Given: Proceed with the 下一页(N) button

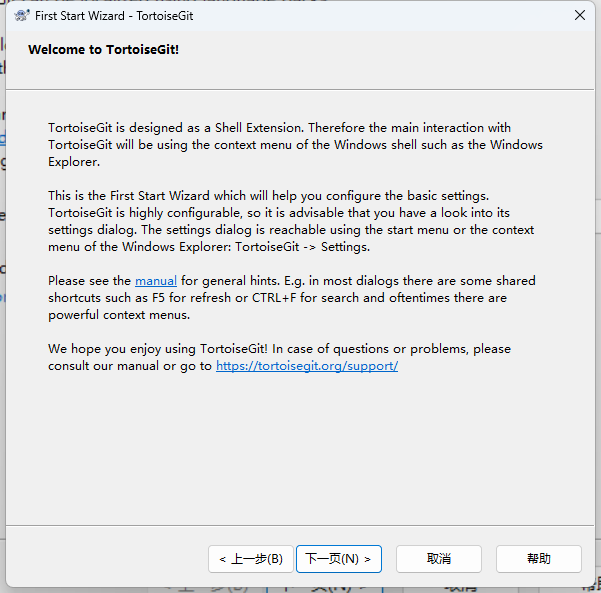Looking at the screenshot, I should point(338,559).
